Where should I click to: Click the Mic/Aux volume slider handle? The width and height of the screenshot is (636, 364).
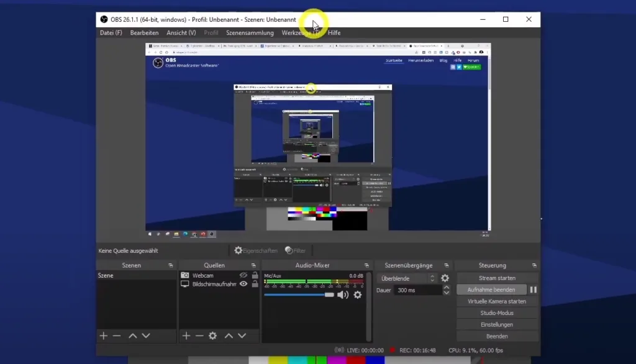click(x=329, y=295)
